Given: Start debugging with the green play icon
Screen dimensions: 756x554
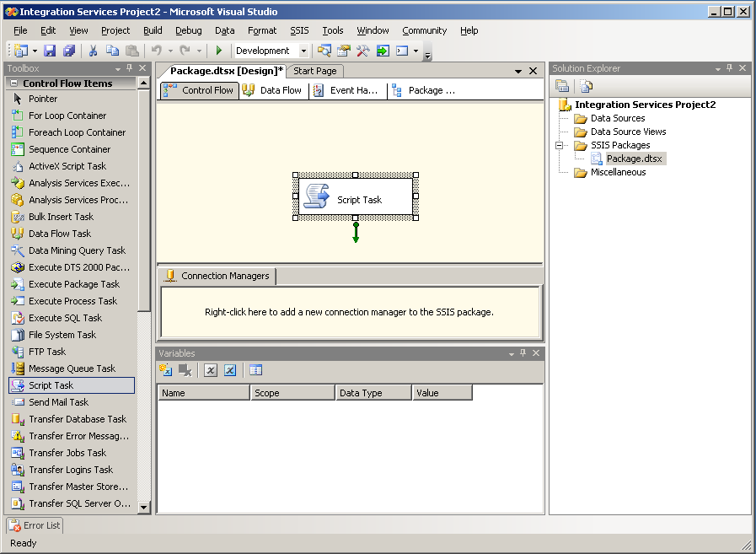Looking at the screenshot, I should coord(219,51).
